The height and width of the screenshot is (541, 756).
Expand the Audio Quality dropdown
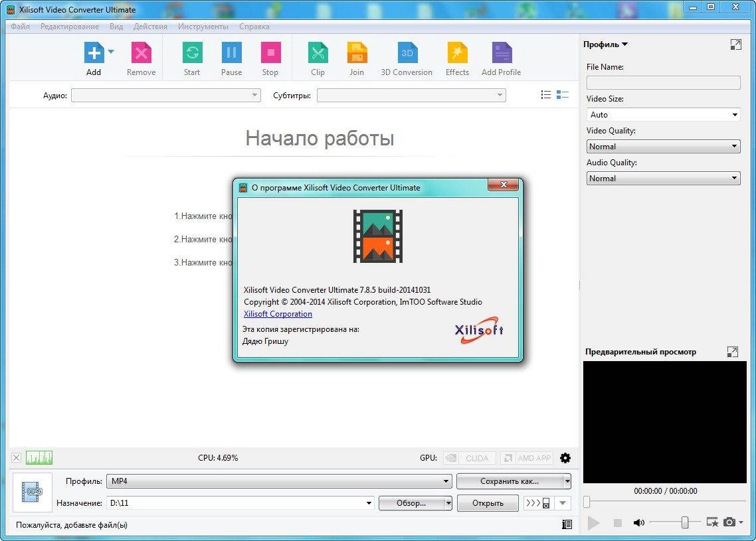coord(664,179)
